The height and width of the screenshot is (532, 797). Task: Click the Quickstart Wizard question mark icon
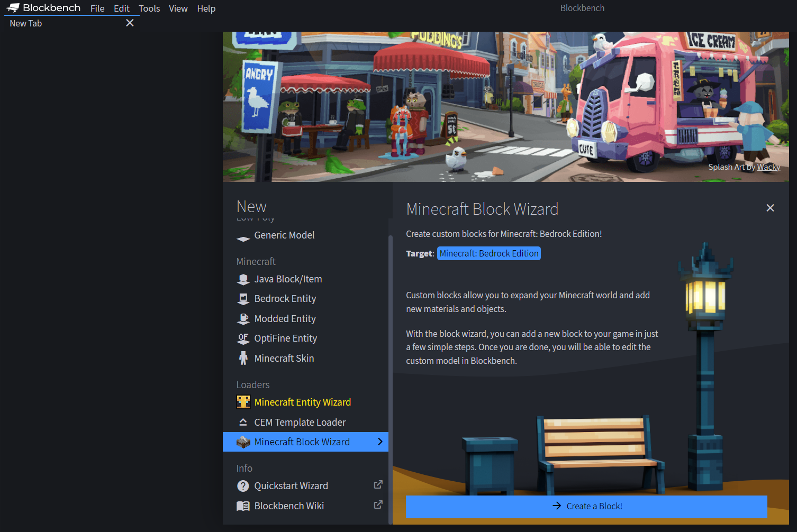243,486
